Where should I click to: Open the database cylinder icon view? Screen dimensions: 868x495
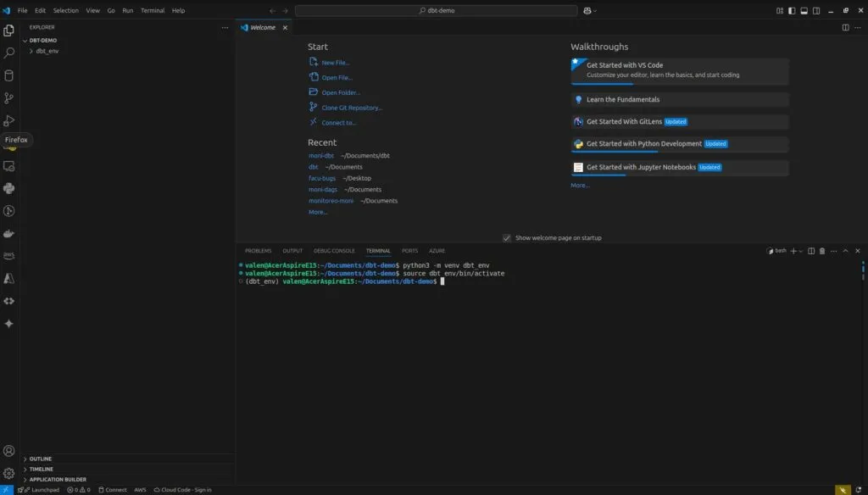click(8, 75)
